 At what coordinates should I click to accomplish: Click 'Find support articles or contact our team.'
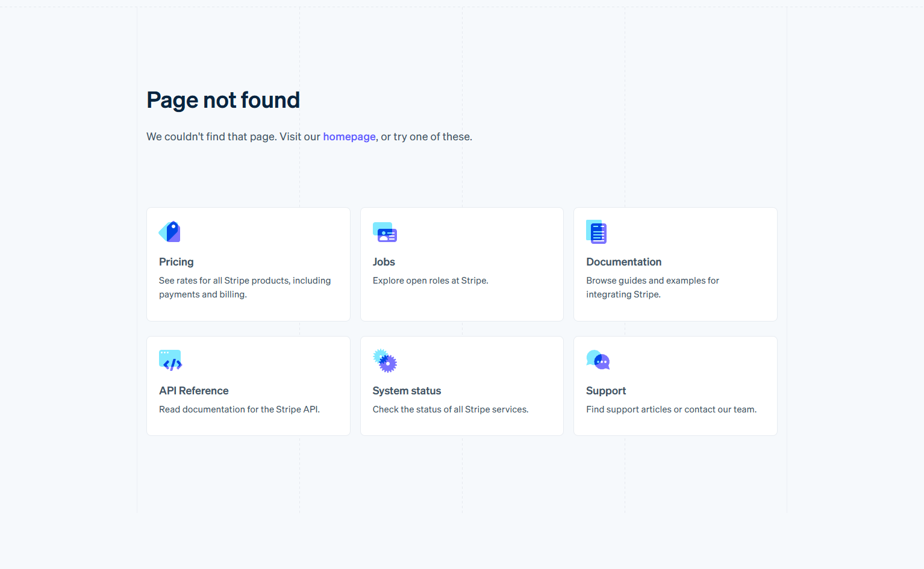pos(672,409)
